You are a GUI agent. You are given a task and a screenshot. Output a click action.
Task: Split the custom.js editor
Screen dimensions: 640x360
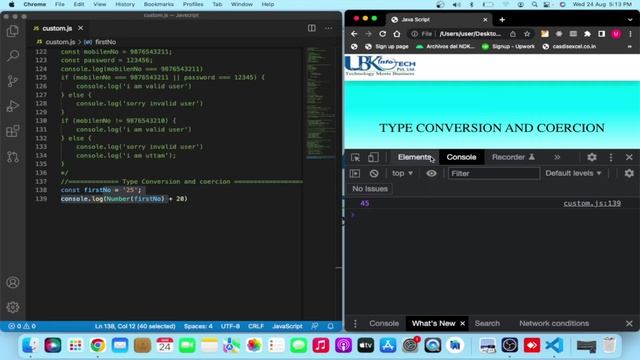pyautogui.click(x=311, y=28)
